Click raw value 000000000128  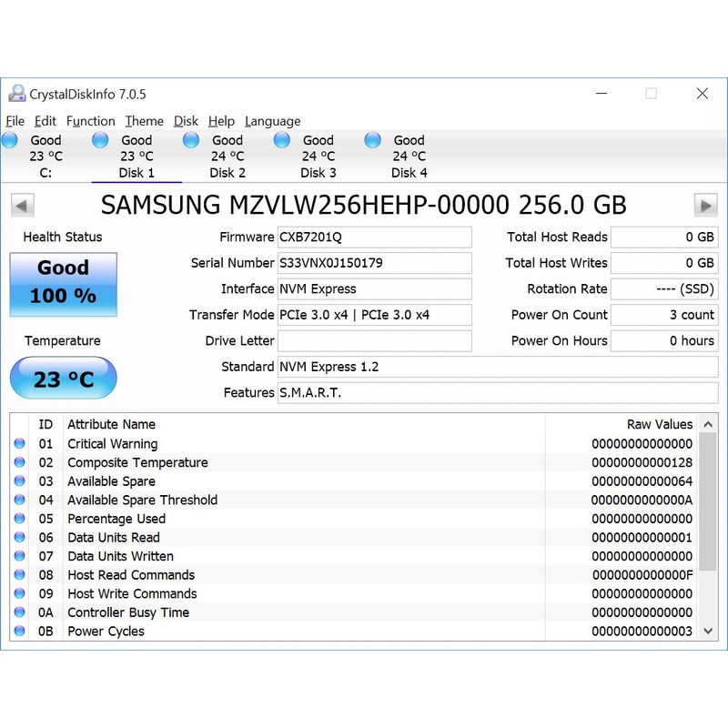642,462
